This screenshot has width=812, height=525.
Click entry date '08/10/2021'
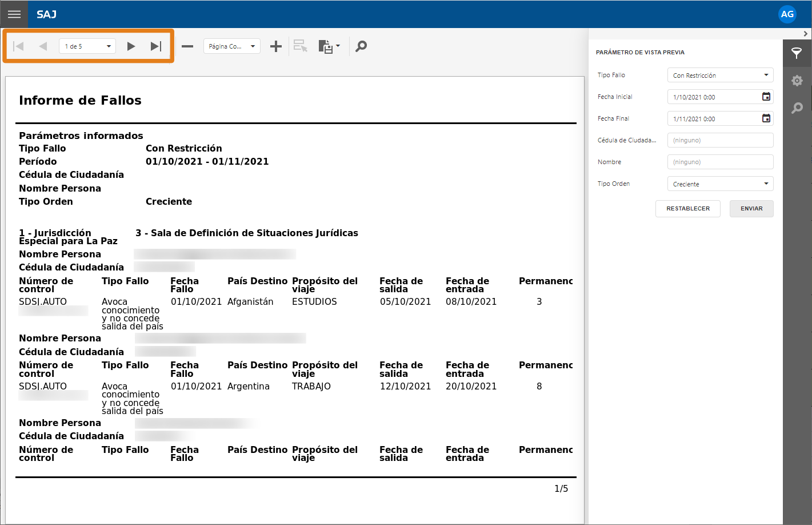click(471, 301)
